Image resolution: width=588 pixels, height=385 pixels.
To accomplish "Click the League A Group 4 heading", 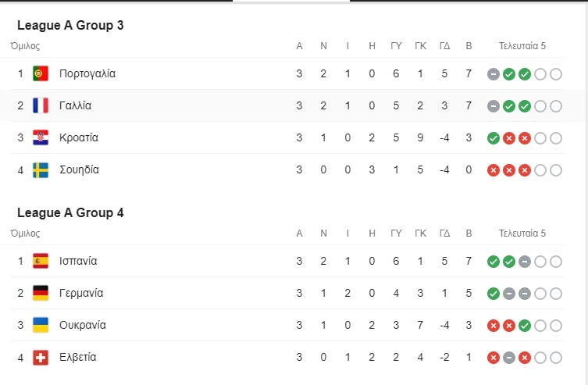I will click(70, 212).
